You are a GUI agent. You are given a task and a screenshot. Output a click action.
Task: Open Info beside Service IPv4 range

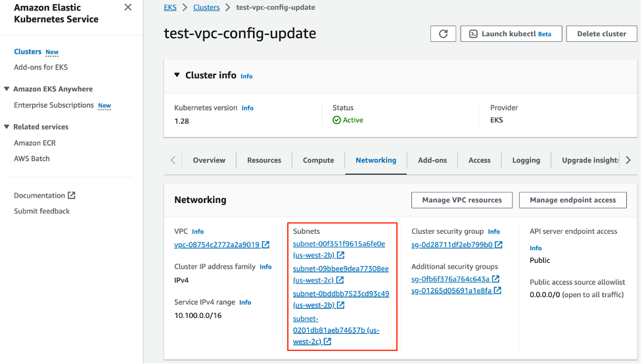(x=245, y=303)
